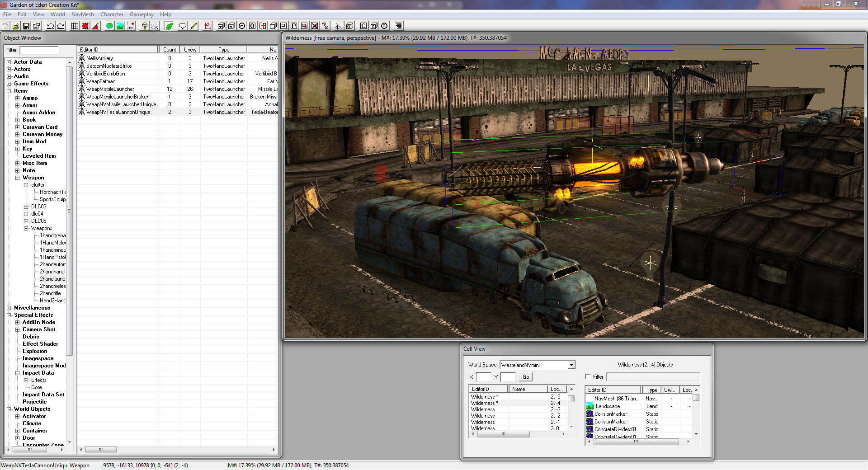Click the pencil edit icon
Image resolution: width=868 pixels, height=470 pixels.
pyautogui.click(x=193, y=26)
